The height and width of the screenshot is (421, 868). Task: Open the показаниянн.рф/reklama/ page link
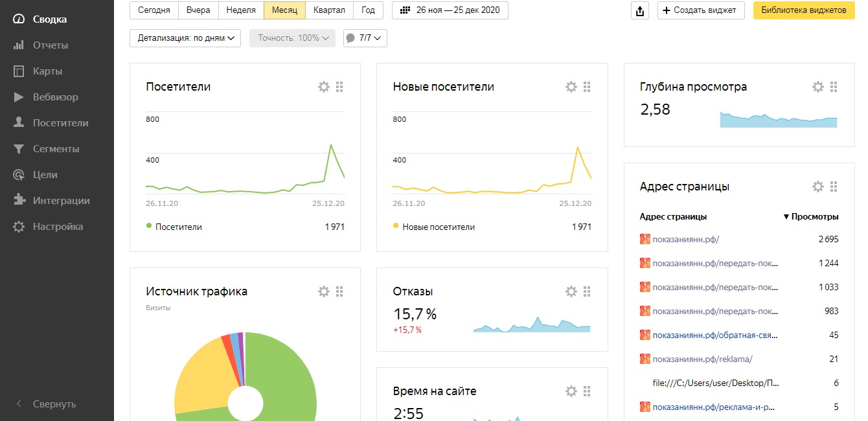[702, 359]
